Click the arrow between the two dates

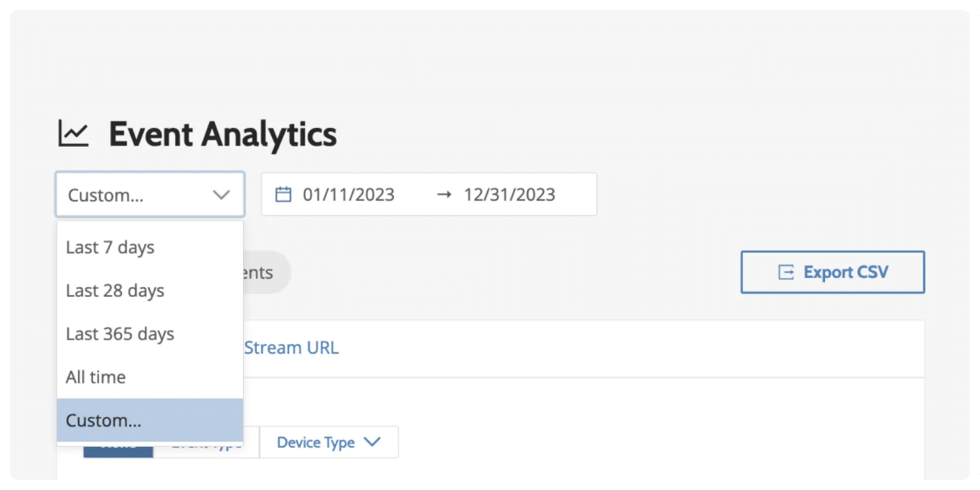click(444, 195)
